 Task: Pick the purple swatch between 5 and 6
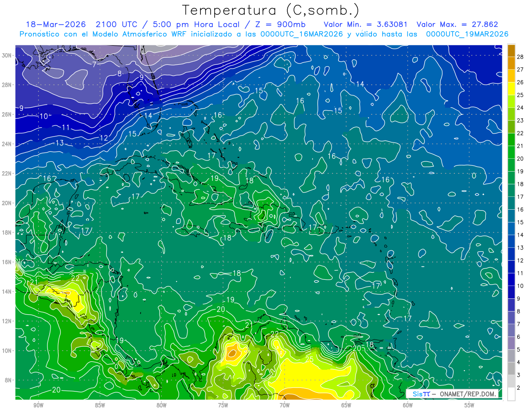(511, 343)
